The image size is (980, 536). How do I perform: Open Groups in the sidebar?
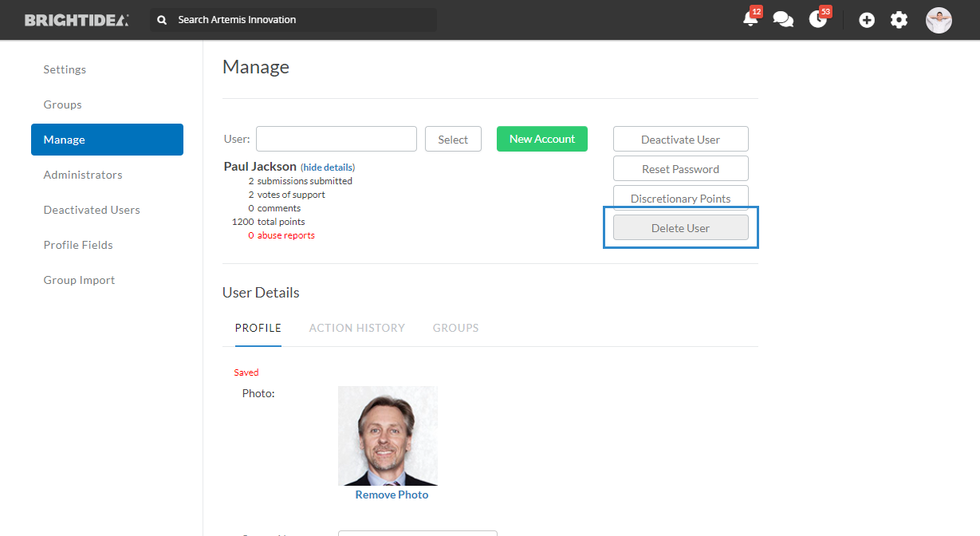pyautogui.click(x=62, y=104)
